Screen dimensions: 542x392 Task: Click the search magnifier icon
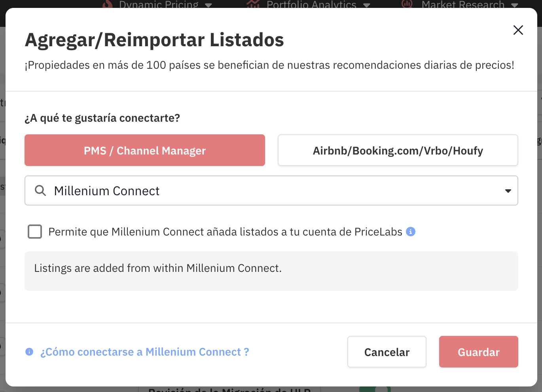tap(40, 191)
